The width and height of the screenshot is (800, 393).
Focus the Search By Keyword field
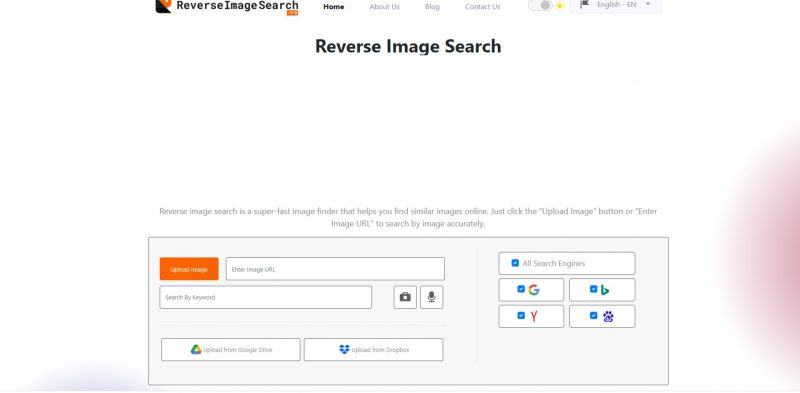click(265, 297)
